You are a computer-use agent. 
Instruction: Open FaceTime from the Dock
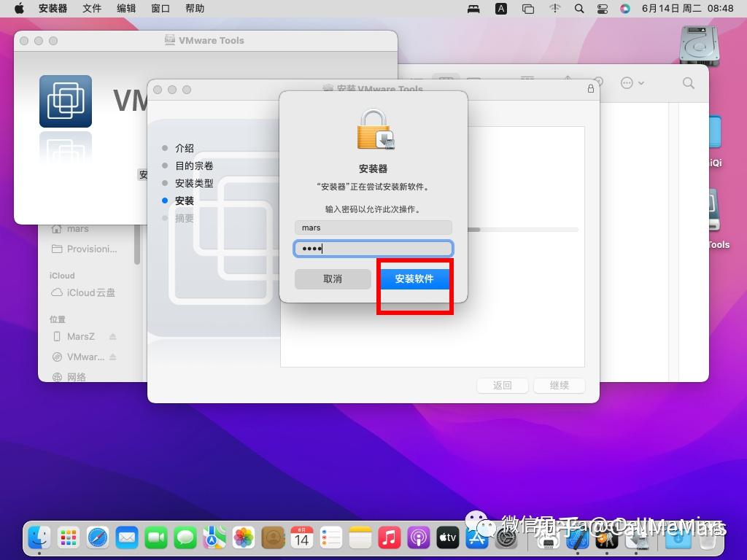point(156,538)
